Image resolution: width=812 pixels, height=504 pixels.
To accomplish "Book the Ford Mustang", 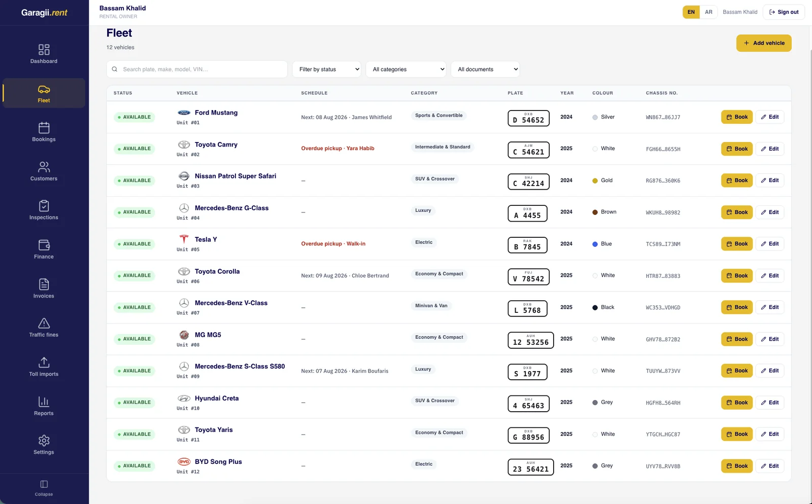I will [737, 117].
